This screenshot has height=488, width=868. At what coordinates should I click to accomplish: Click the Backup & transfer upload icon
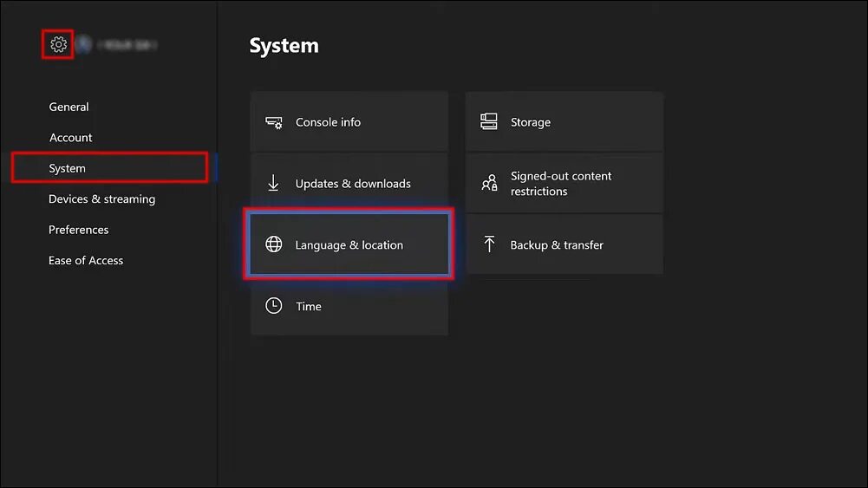[x=489, y=244]
